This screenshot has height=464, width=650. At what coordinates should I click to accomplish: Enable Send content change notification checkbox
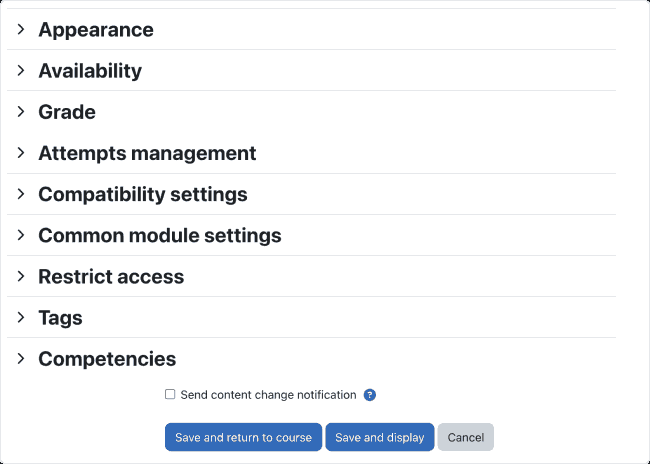click(x=170, y=394)
